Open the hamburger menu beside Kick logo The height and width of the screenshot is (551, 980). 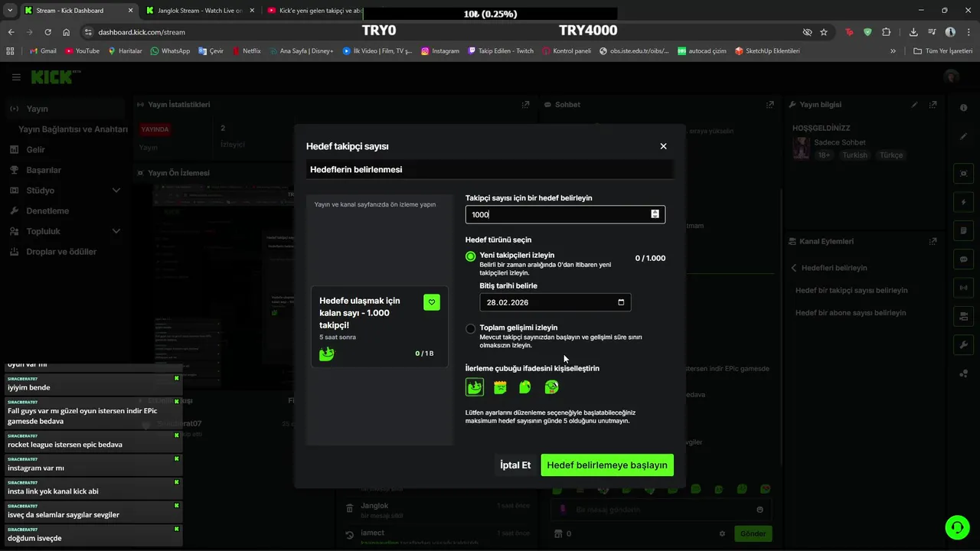[16, 77]
